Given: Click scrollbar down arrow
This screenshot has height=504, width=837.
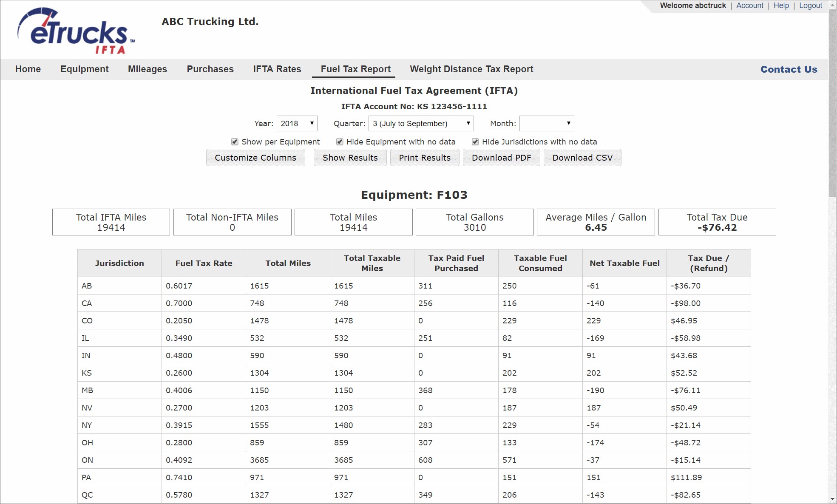Looking at the screenshot, I should (832, 499).
